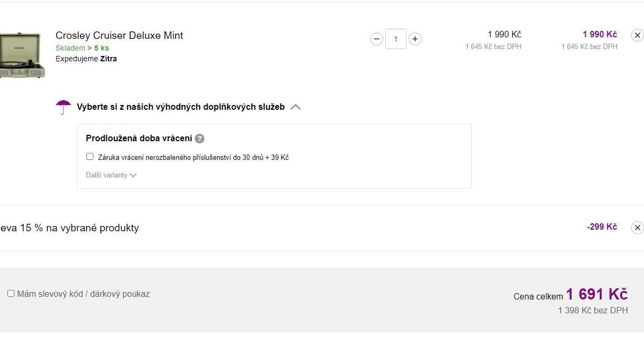
Task: Decrease quantity with the minus button
Action: [x=377, y=39]
